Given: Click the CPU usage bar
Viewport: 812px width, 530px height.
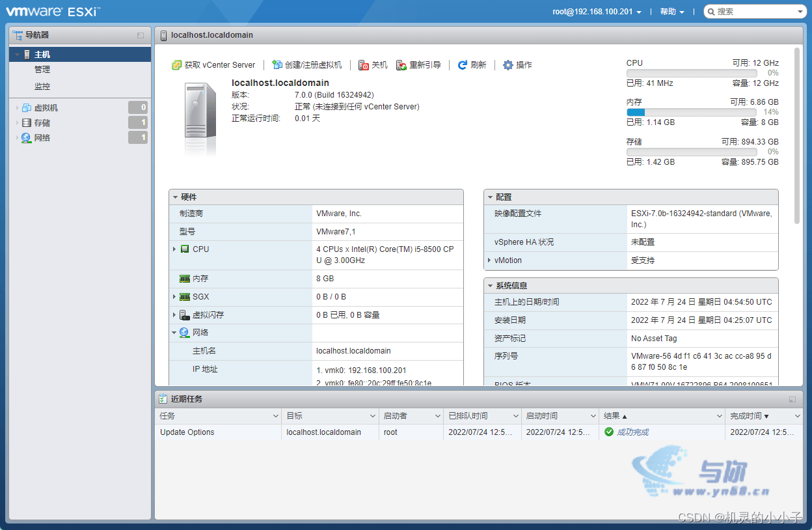Looking at the screenshot, I should [692, 74].
